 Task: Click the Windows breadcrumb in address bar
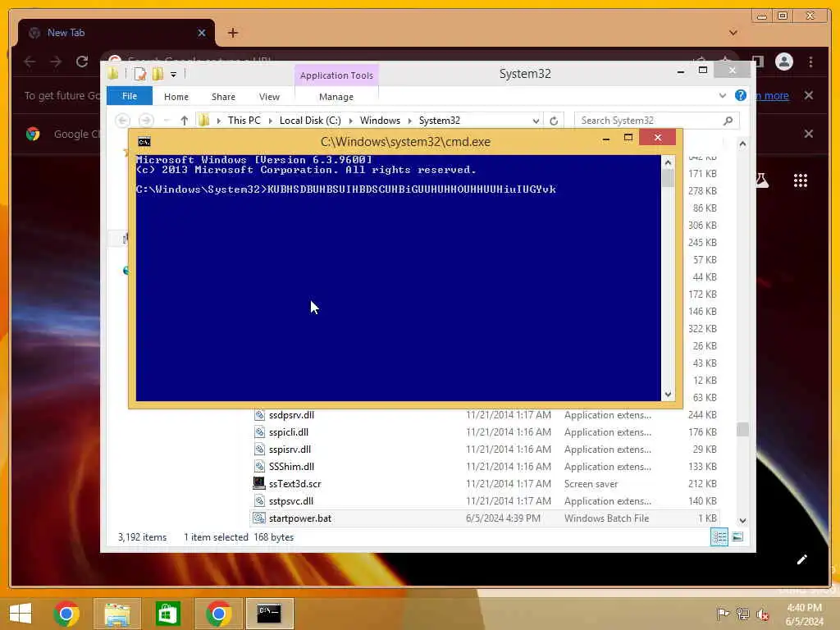click(380, 121)
